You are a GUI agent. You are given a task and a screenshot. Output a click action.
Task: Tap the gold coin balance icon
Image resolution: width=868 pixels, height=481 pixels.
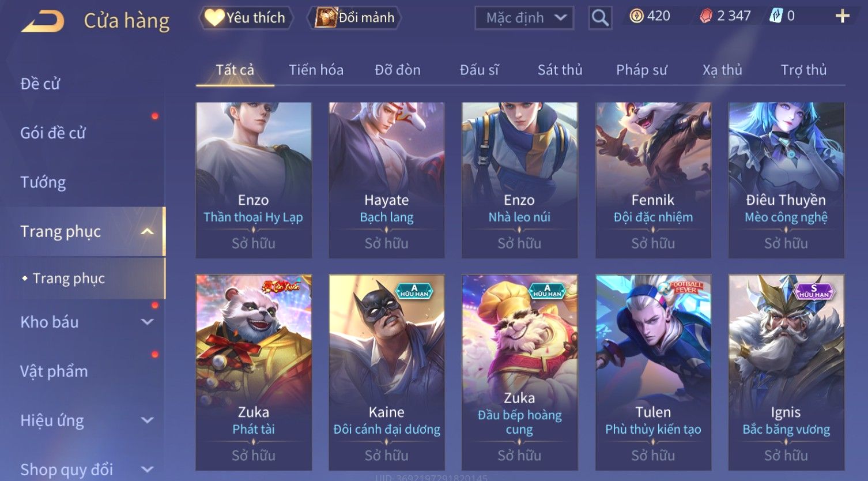click(x=636, y=16)
